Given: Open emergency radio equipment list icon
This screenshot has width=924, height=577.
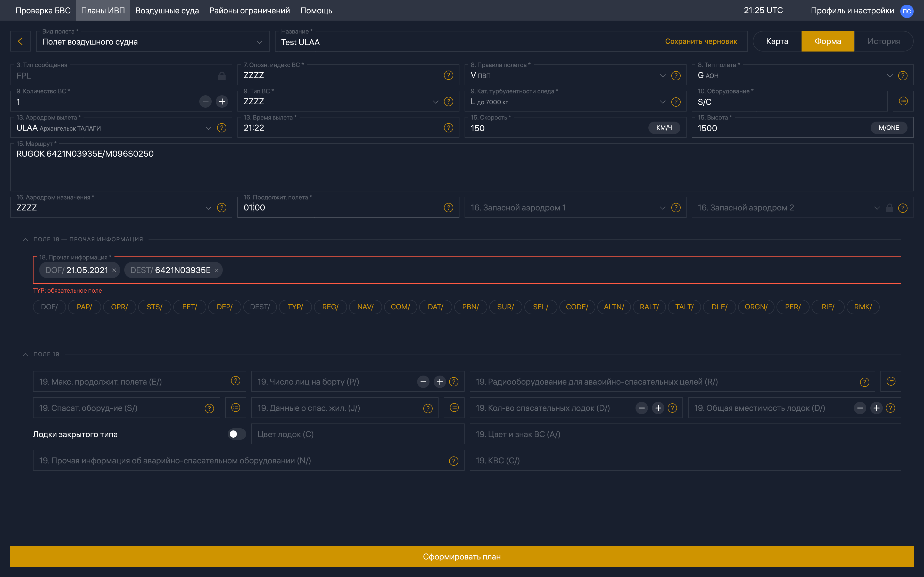Looking at the screenshot, I should coord(890,381).
